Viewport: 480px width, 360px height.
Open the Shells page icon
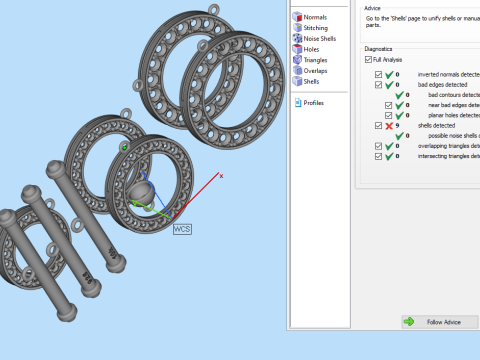click(297, 81)
